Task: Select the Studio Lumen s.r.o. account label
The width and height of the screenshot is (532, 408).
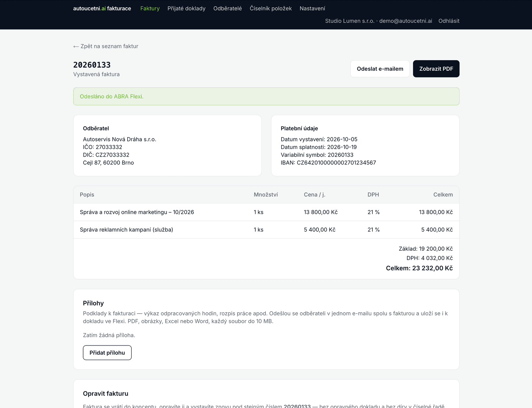Action: coord(350,21)
